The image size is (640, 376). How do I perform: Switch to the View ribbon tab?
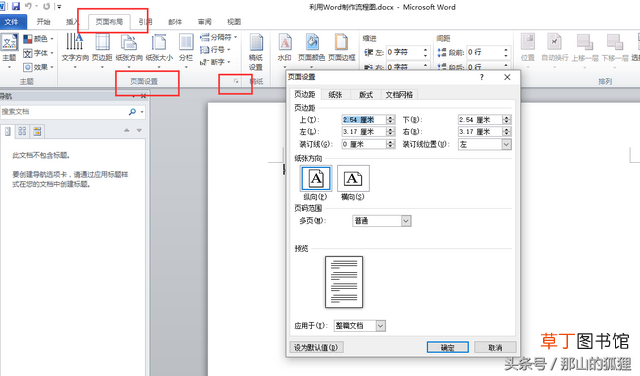click(x=234, y=22)
